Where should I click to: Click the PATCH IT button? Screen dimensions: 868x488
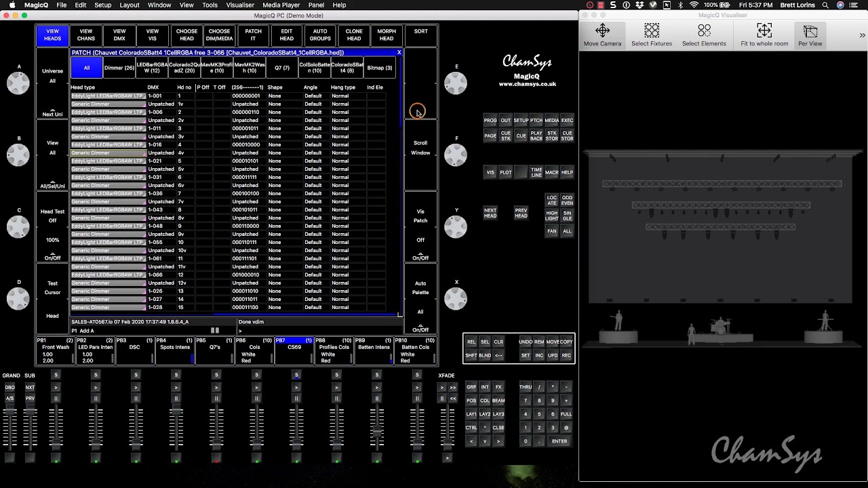[253, 35]
